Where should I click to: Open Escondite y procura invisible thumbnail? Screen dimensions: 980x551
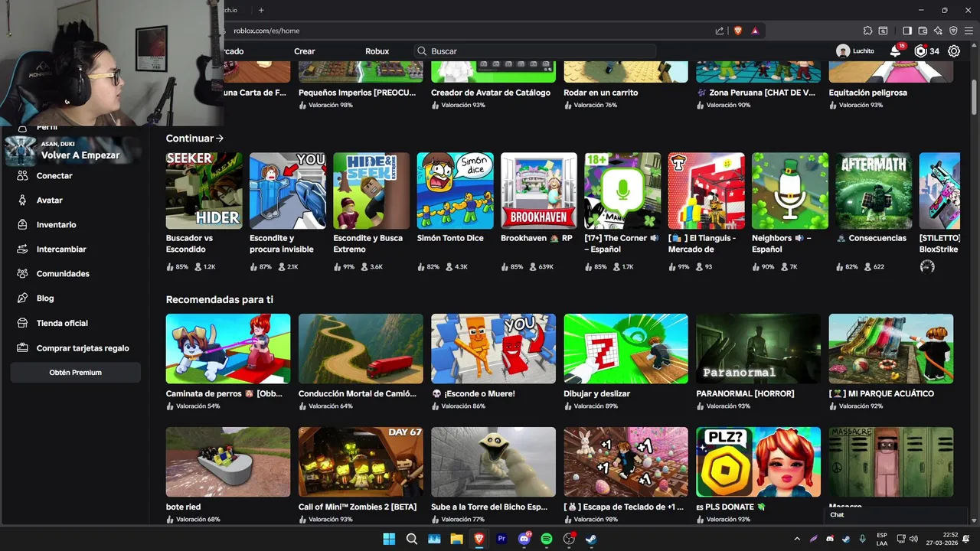pyautogui.click(x=288, y=191)
